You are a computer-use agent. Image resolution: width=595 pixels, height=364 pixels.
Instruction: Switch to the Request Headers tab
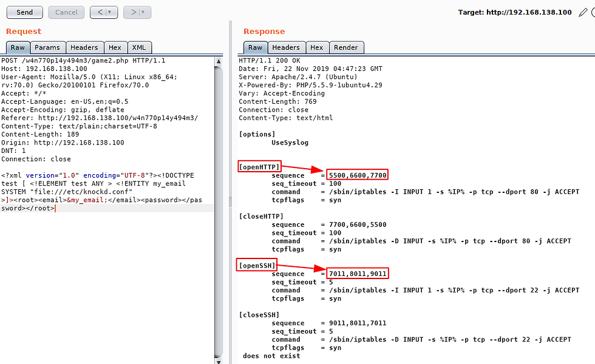click(x=84, y=47)
